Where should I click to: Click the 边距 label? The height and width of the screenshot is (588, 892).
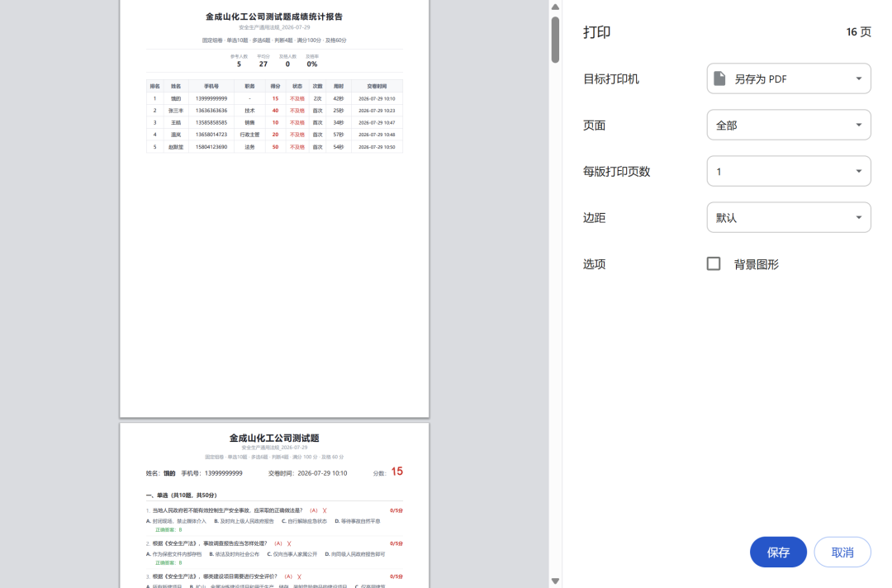[x=594, y=218]
